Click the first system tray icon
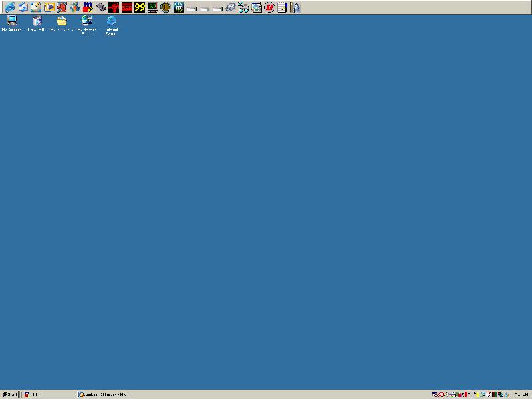The width and height of the screenshot is (532, 399). pyautogui.click(x=434, y=394)
